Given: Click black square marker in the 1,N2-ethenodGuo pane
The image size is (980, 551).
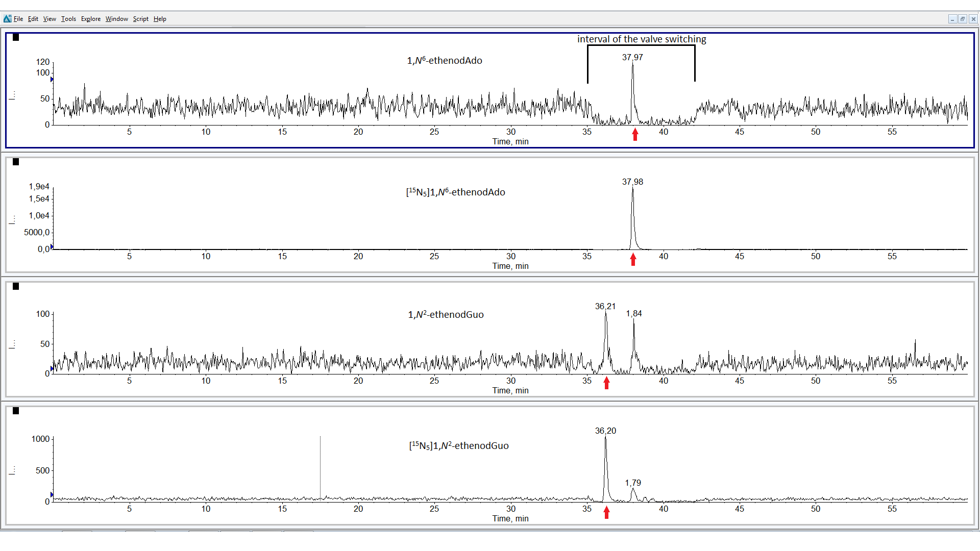Looking at the screenshot, I should [x=16, y=286].
